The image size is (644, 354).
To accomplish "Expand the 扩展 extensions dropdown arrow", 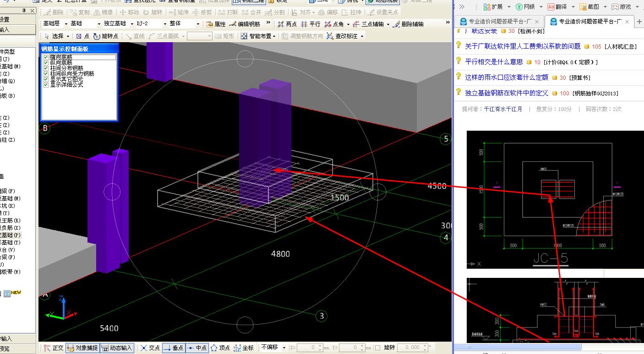I will (x=508, y=7).
